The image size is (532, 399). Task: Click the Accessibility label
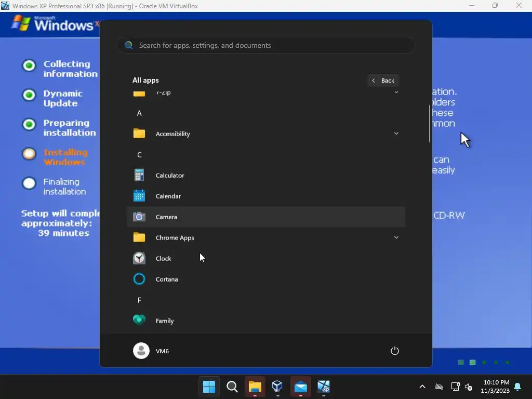(x=172, y=134)
